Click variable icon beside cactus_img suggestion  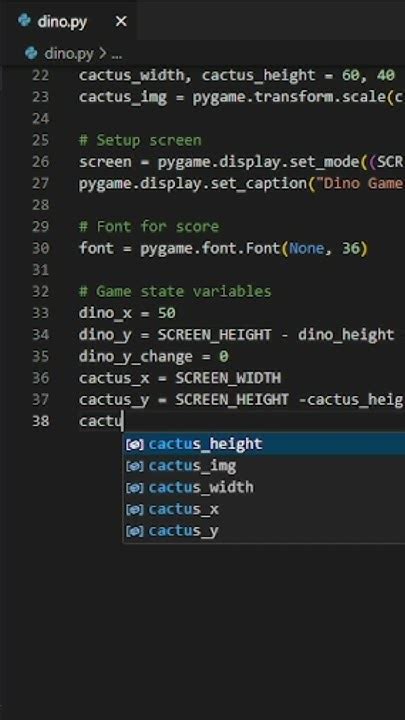pyautogui.click(x=135, y=466)
